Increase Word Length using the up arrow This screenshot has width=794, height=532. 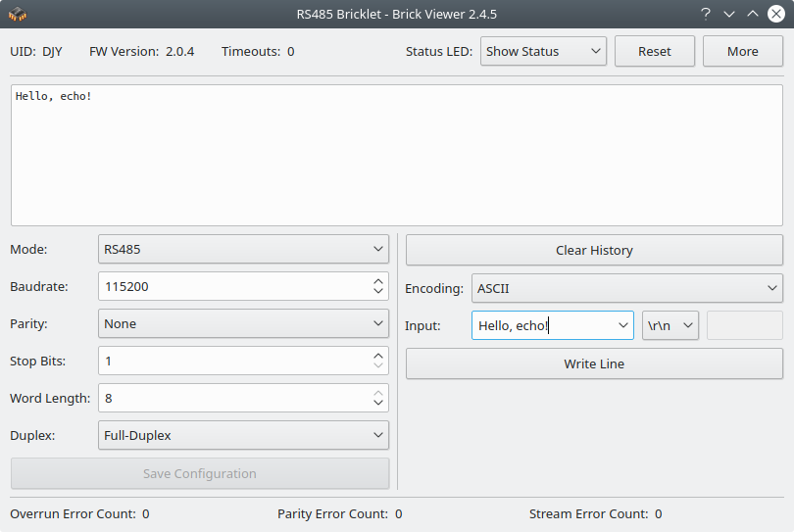click(378, 393)
